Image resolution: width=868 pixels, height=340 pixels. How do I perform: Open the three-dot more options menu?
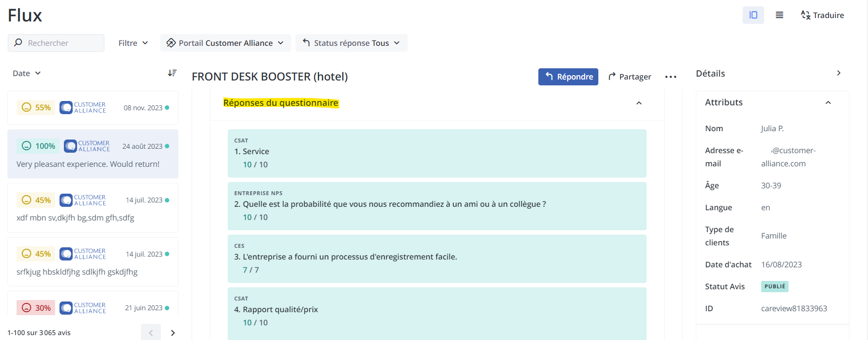pyautogui.click(x=671, y=77)
